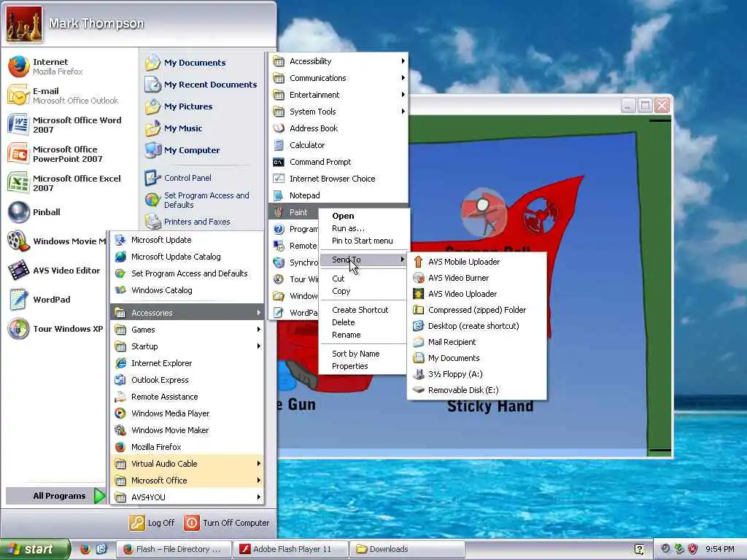Select Pin to Start menu option
This screenshot has width=747, height=560.
pos(363,241)
